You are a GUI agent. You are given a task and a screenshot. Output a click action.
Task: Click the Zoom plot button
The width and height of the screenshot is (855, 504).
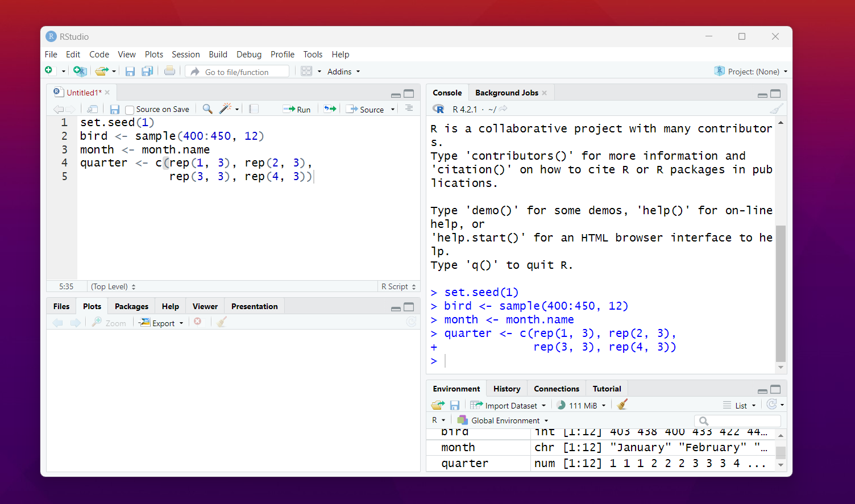point(109,323)
